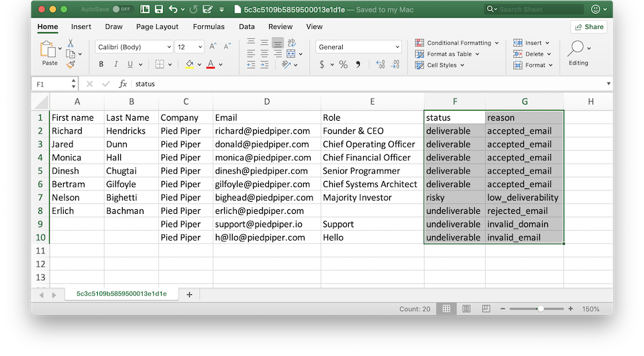Decrease font size with smaller A icon
The width and height of the screenshot is (644, 356).
227,46
